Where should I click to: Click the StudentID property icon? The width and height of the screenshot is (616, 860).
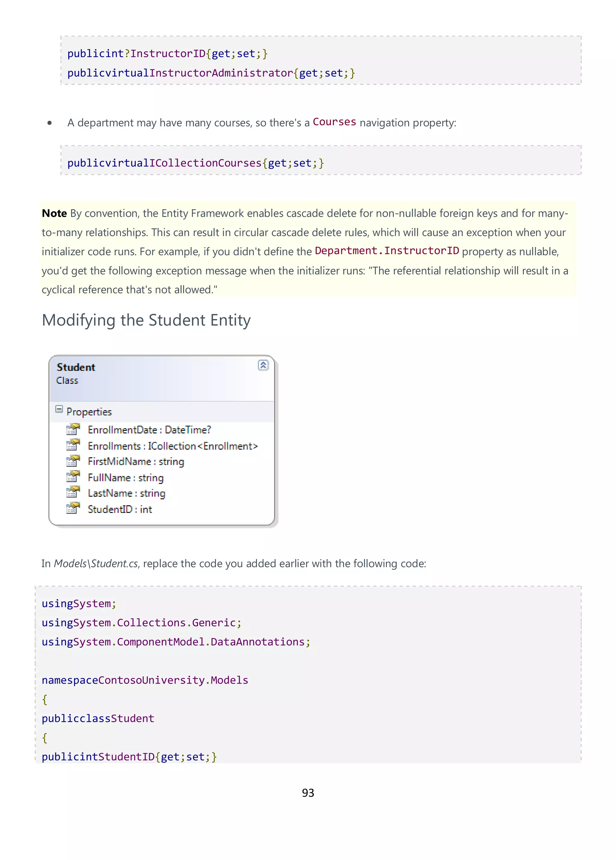tap(73, 508)
